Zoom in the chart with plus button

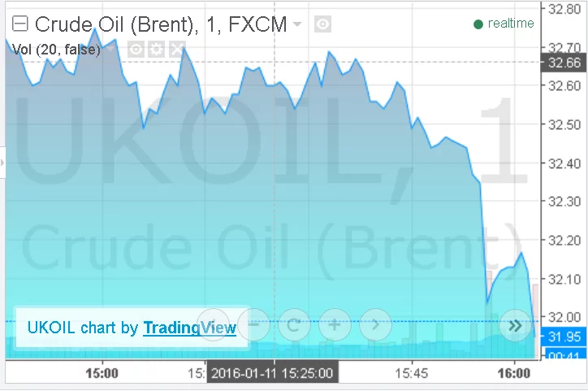pyautogui.click(x=335, y=326)
